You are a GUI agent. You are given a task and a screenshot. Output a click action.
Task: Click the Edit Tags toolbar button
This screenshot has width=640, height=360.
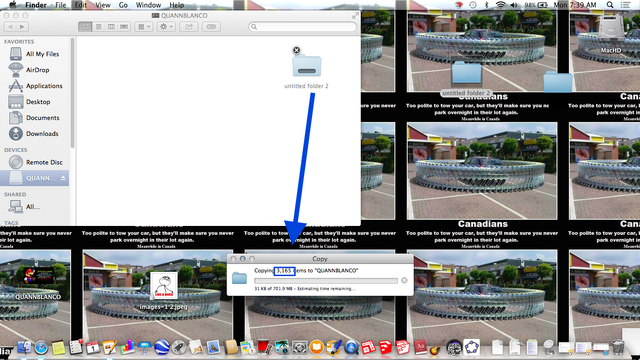211,27
